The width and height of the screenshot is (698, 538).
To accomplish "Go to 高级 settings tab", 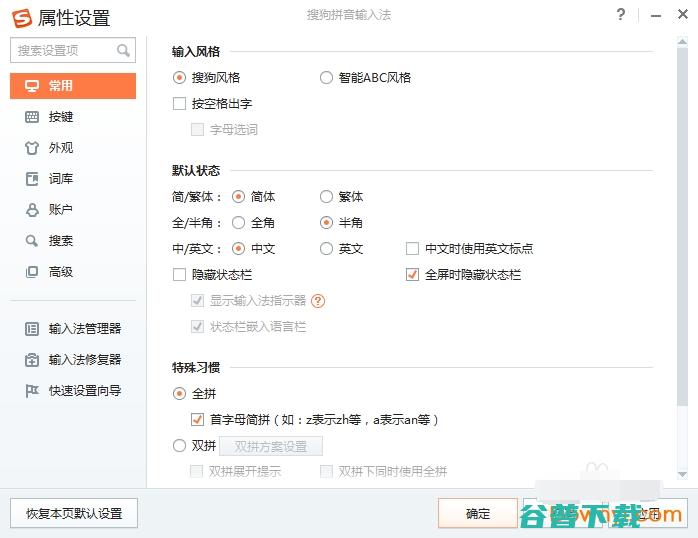I will pos(73,271).
